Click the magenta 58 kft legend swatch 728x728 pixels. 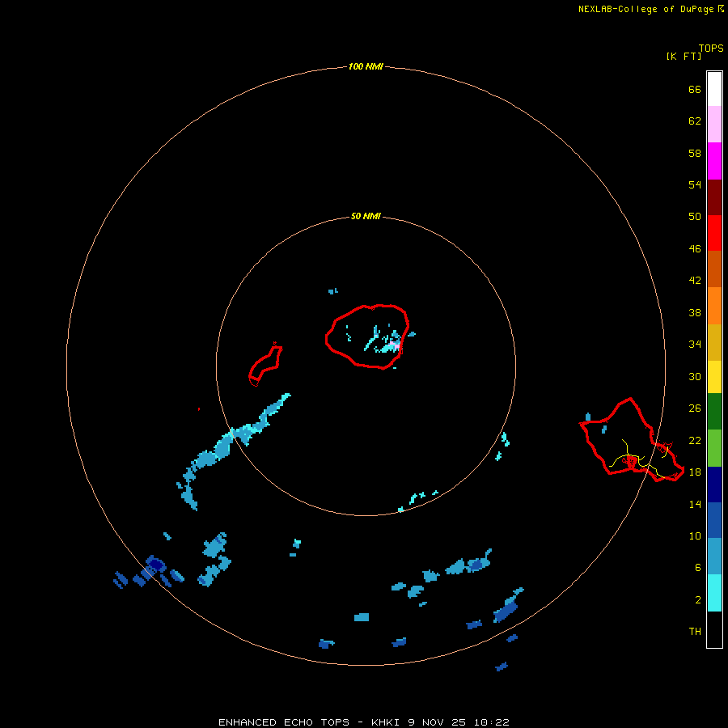[714, 161]
